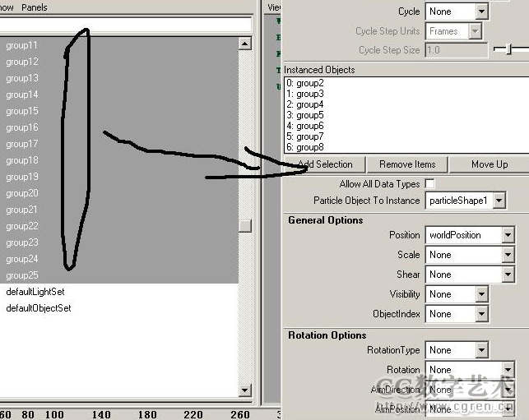Enable Allow All Data Types checkbox
The image size is (529, 420).
pyautogui.click(x=429, y=184)
